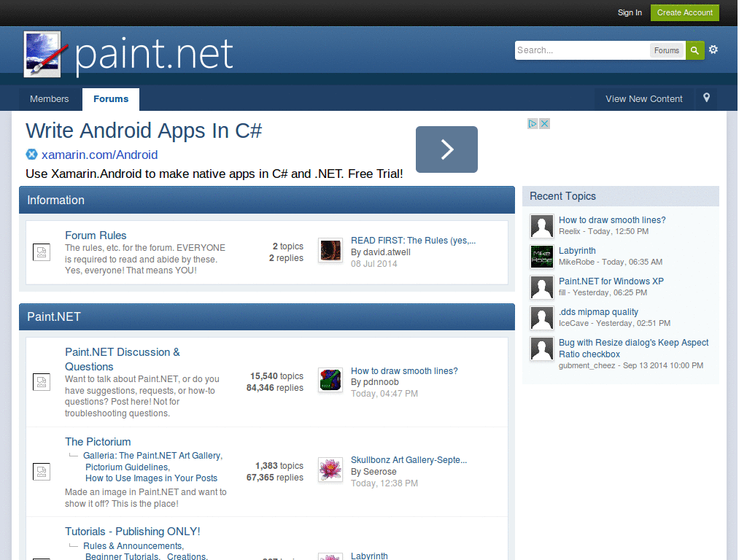Open How to draw smooth lines? by pdnnoob

point(404,371)
